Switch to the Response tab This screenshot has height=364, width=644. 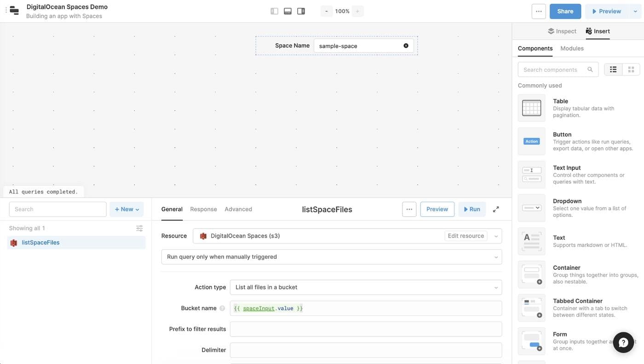[x=203, y=209]
